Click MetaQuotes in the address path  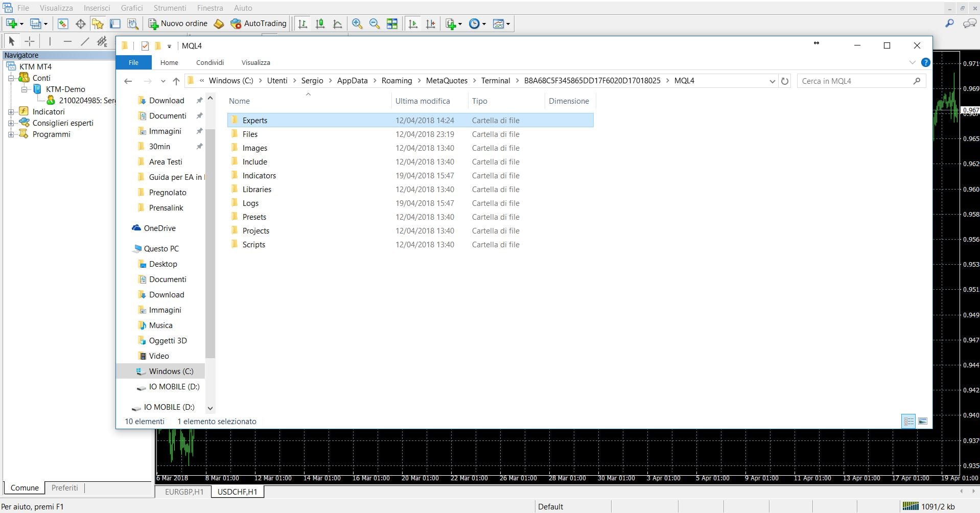pyautogui.click(x=447, y=81)
